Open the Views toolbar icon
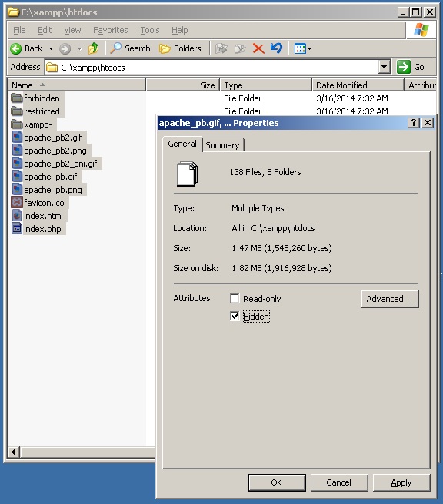 300,48
